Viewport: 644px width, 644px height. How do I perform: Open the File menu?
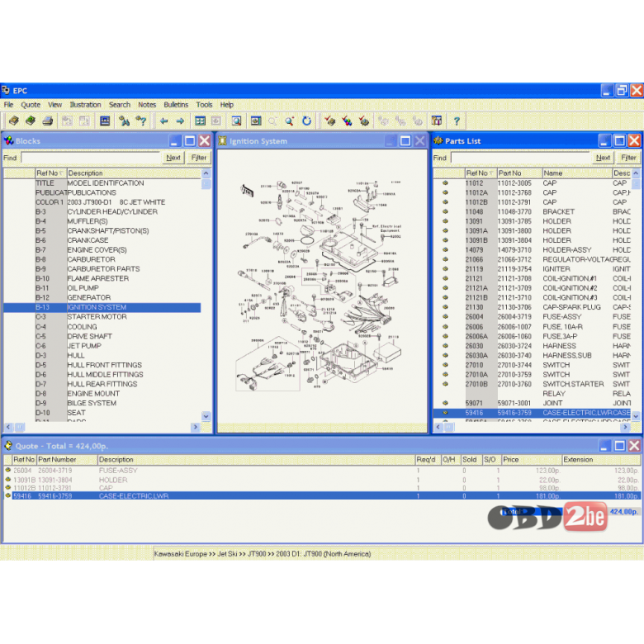point(8,105)
